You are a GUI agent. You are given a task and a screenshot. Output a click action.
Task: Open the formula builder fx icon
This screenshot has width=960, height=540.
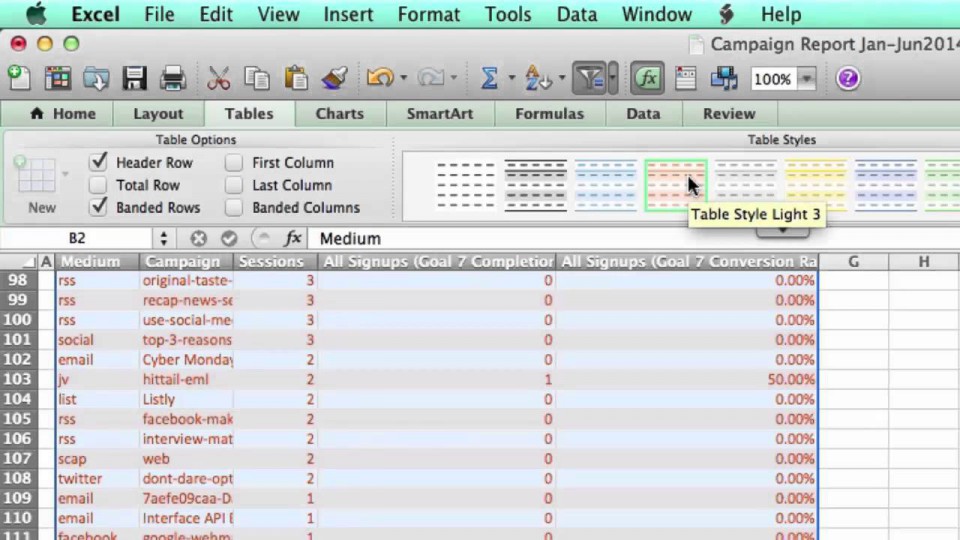(x=293, y=238)
